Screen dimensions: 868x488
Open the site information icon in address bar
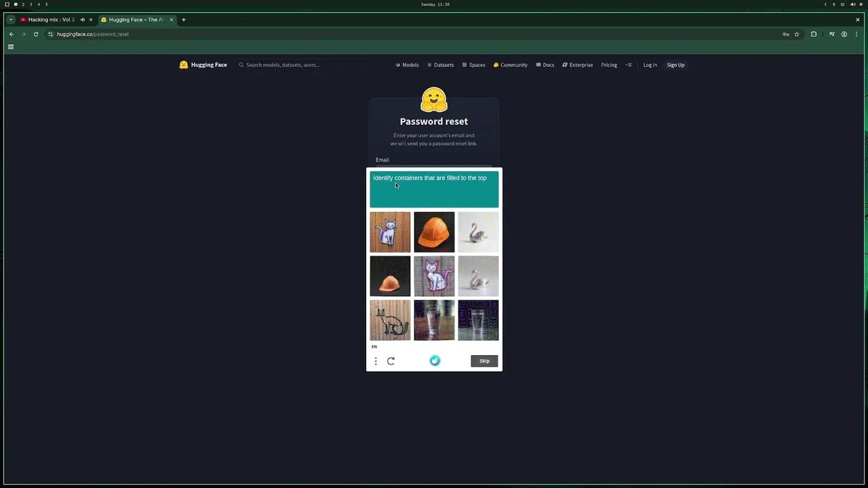[x=50, y=34]
